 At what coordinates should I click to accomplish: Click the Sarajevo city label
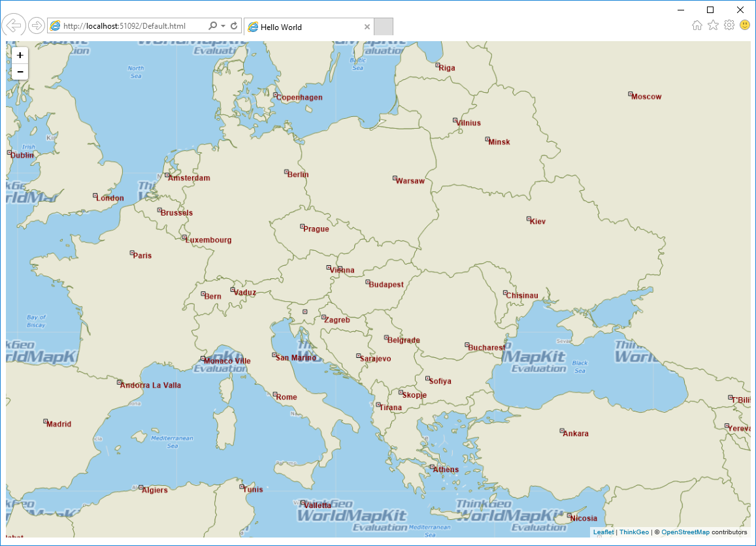pyautogui.click(x=376, y=359)
